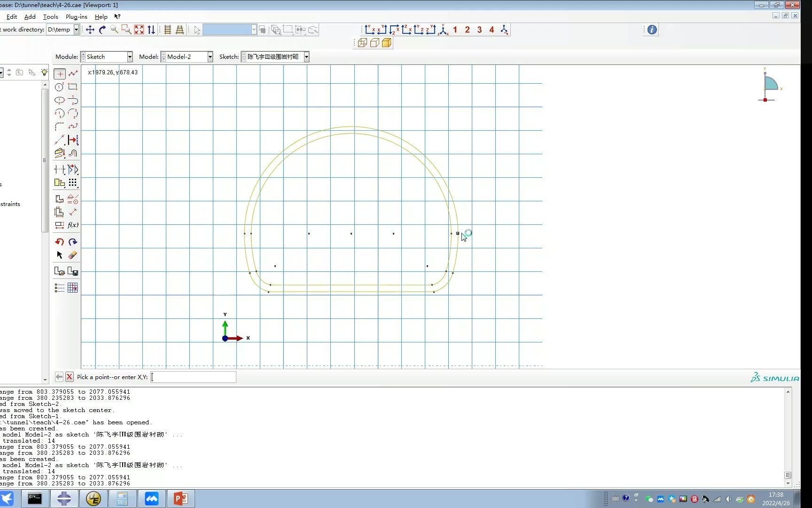Image resolution: width=812 pixels, height=508 pixels.
Task: Open the command prompt from taskbar
Action: [35, 499]
